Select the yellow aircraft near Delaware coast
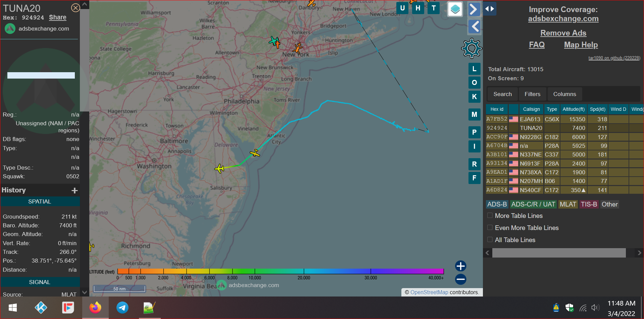 (255, 153)
